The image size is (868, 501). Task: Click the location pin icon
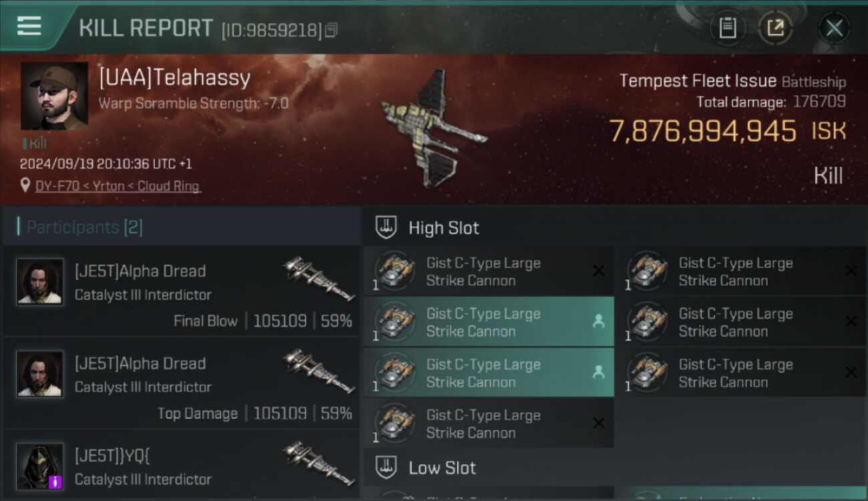(25, 186)
